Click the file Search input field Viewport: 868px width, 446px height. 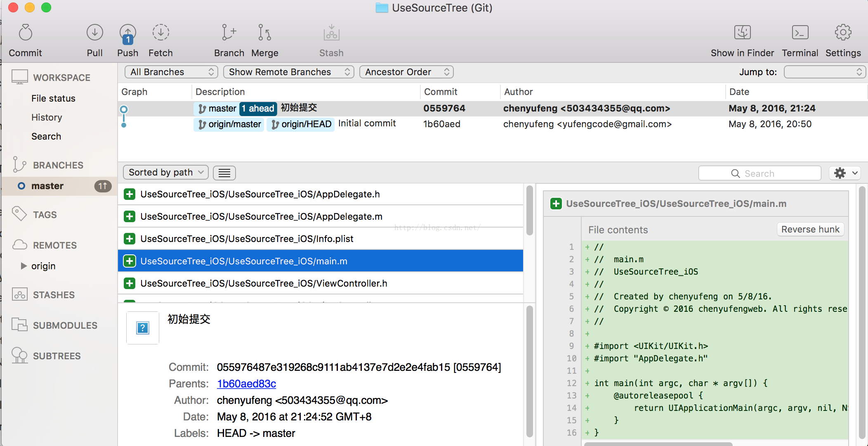coord(759,173)
